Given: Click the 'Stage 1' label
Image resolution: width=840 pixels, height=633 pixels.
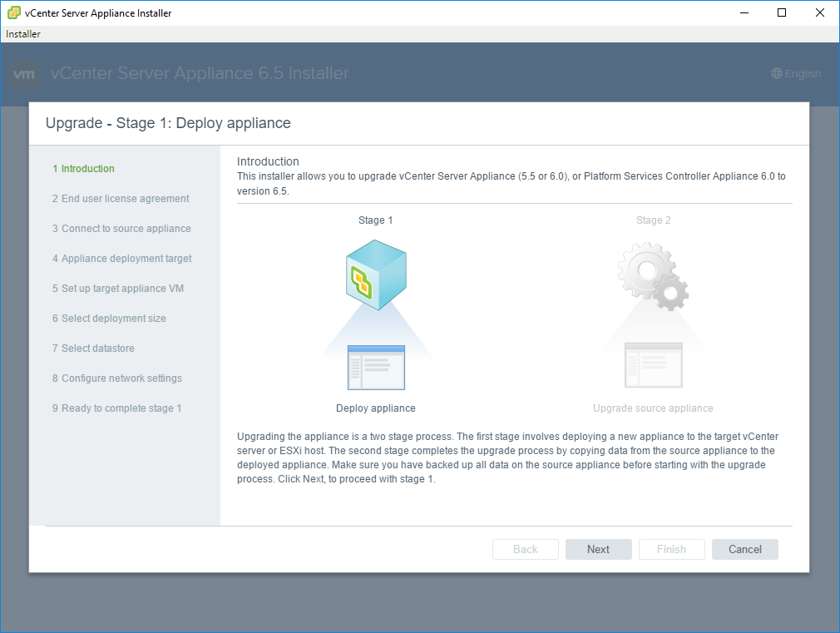Looking at the screenshot, I should [x=376, y=220].
